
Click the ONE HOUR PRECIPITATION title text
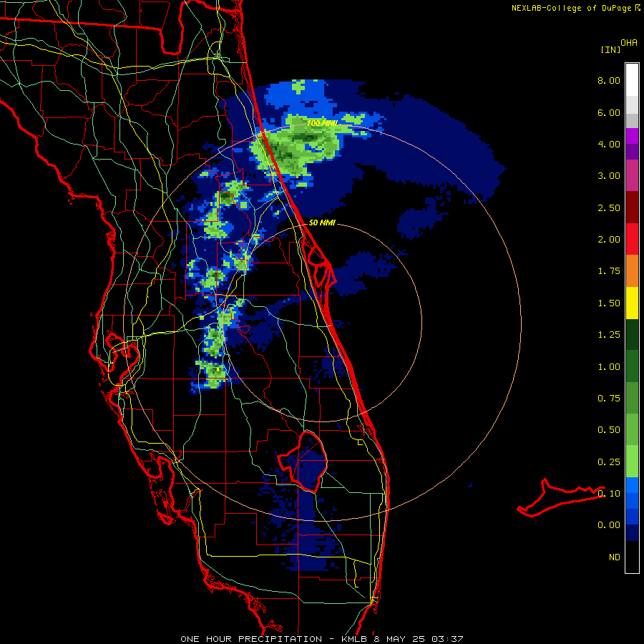pos(251,639)
